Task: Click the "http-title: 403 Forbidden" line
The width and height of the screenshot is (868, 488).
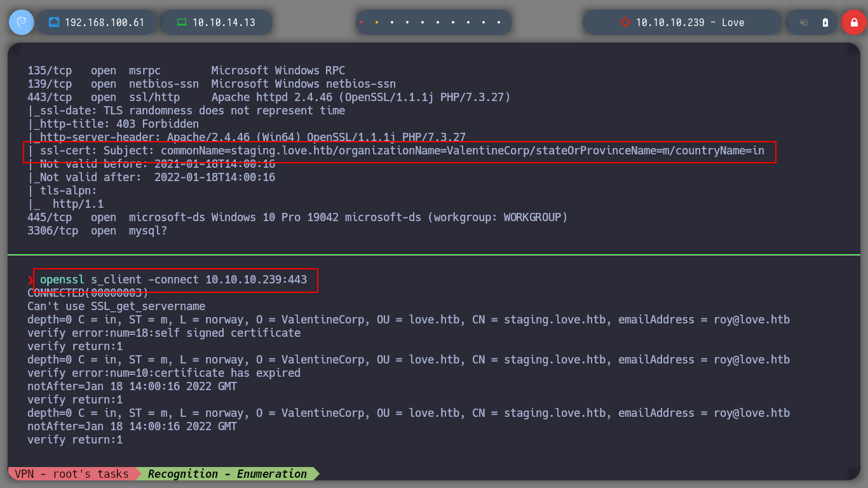Action: point(113,124)
